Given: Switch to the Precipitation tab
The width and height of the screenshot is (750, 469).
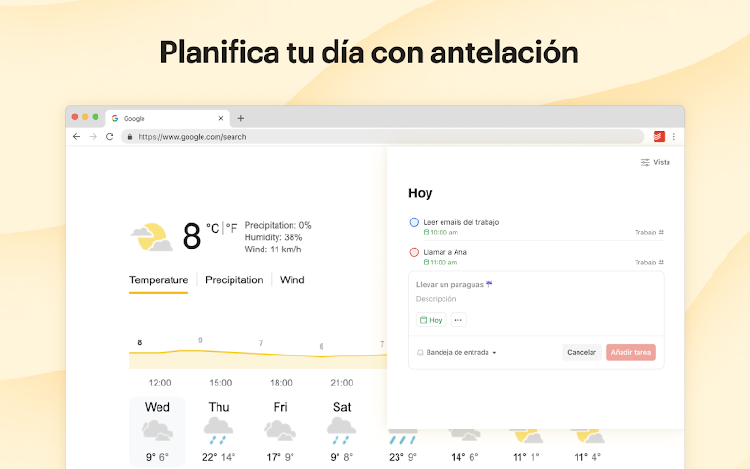Looking at the screenshot, I should (x=234, y=280).
